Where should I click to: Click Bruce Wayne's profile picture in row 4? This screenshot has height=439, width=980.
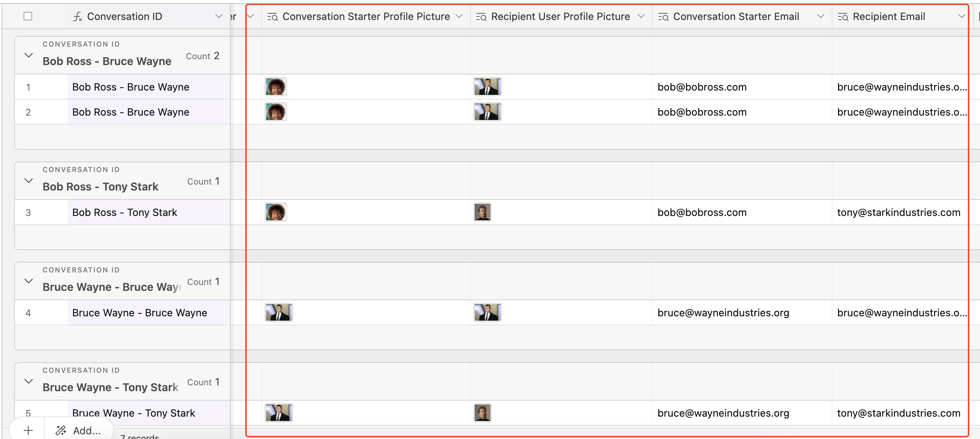(279, 312)
